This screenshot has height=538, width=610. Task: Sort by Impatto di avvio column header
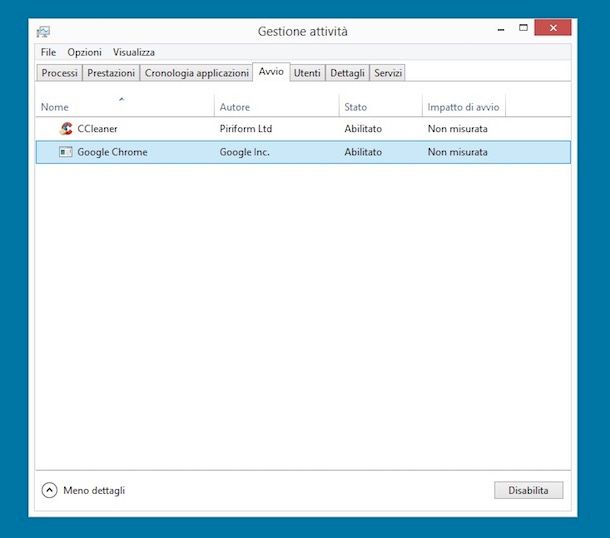pyautogui.click(x=463, y=106)
